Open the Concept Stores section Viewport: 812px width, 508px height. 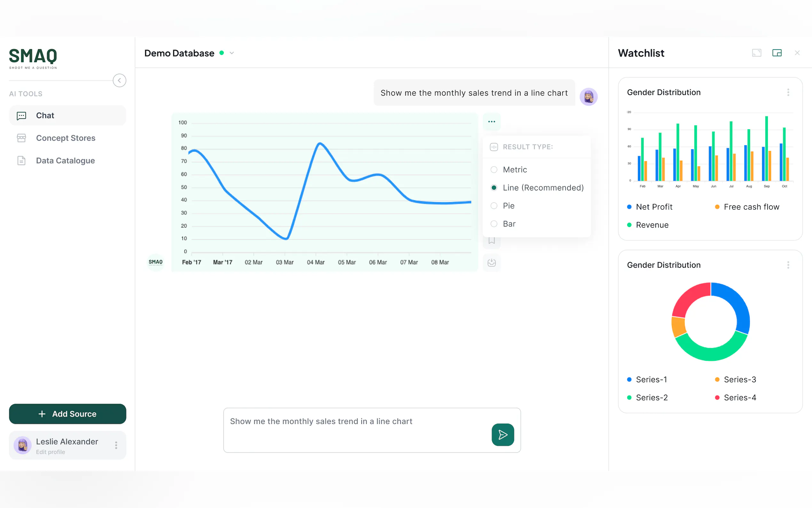click(66, 138)
